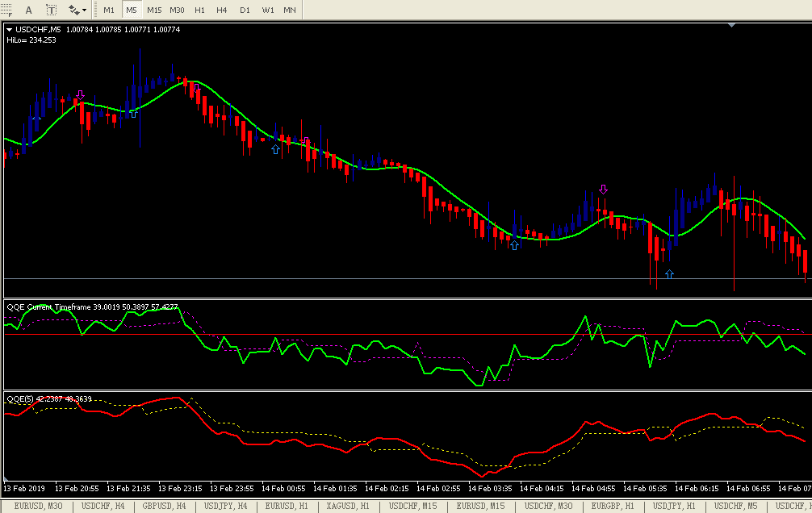Select the active USDCHF,M5 chart tab
The width and height of the screenshot is (812, 513).
pos(735,507)
